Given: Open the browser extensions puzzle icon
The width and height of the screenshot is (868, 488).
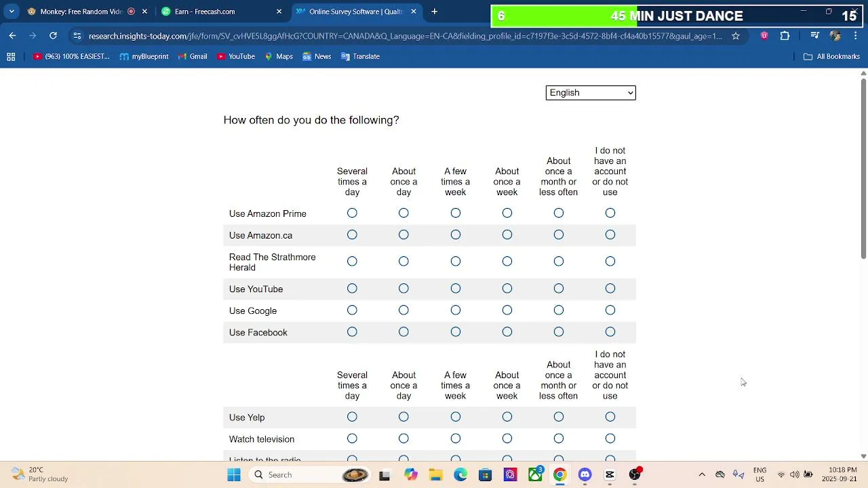Looking at the screenshot, I should point(785,36).
